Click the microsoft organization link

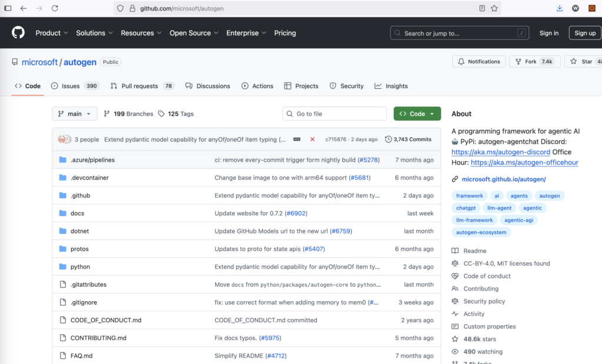pos(39,62)
